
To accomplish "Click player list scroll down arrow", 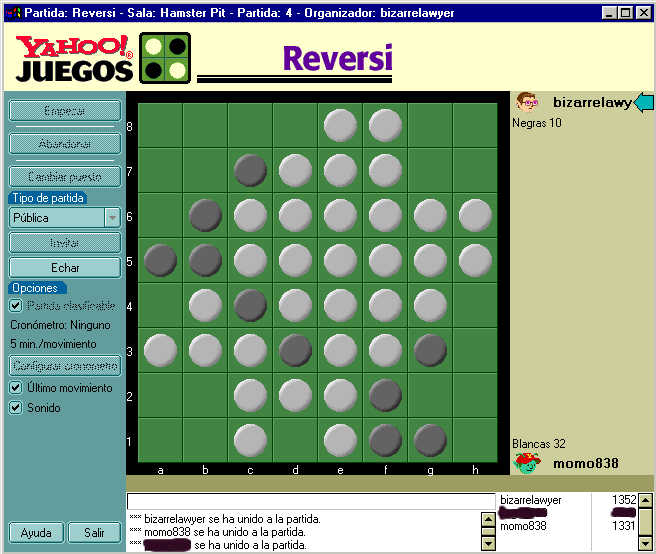I will (646, 544).
